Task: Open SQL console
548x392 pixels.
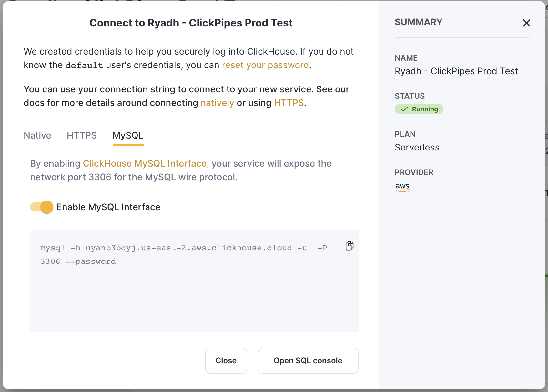Action: click(x=307, y=360)
